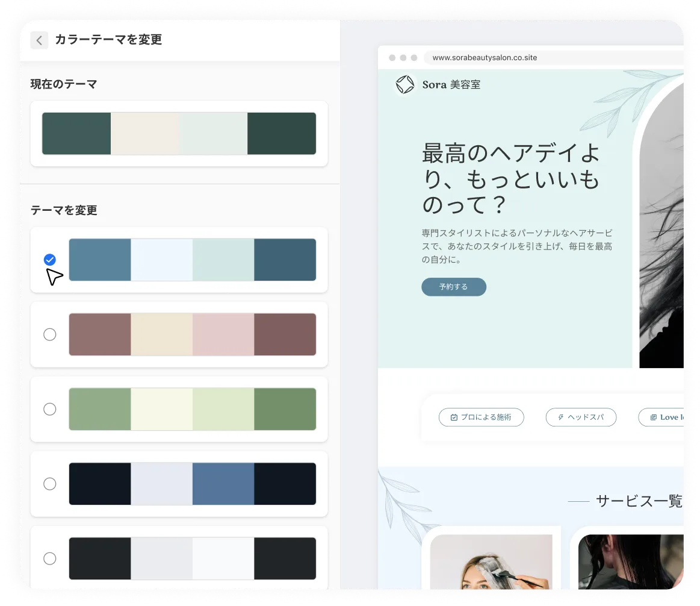Click the 予約する button

(454, 287)
